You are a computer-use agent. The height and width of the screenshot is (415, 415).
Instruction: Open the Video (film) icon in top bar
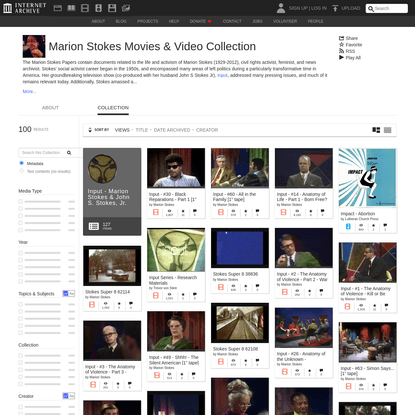click(x=85, y=8)
